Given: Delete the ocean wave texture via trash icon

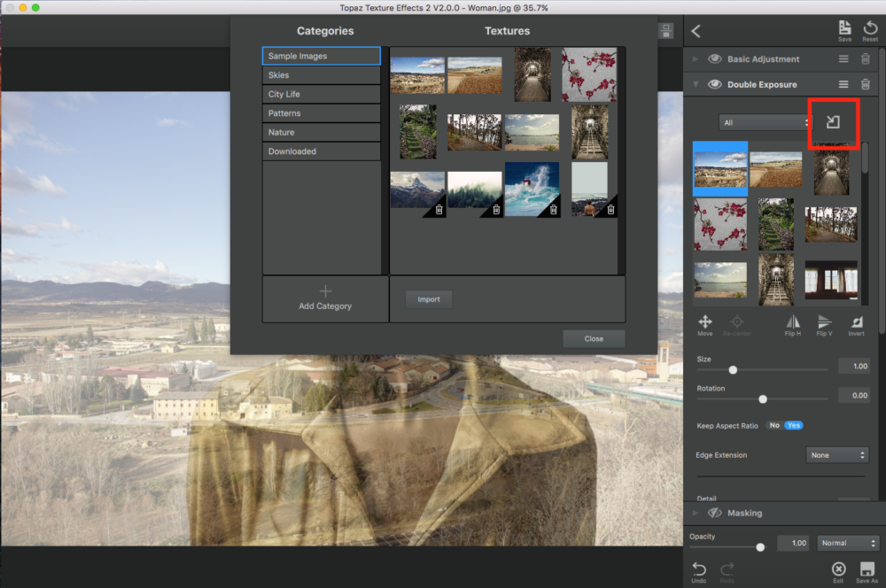Looking at the screenshot, I should coord(554,210).
